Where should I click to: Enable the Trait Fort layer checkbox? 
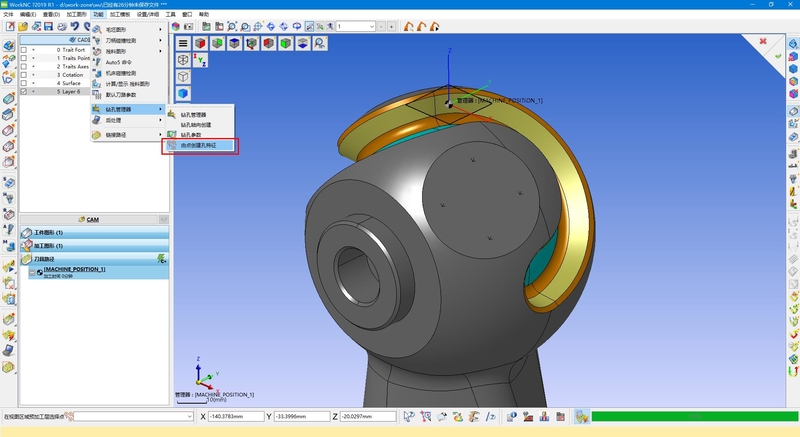point(24,49)
